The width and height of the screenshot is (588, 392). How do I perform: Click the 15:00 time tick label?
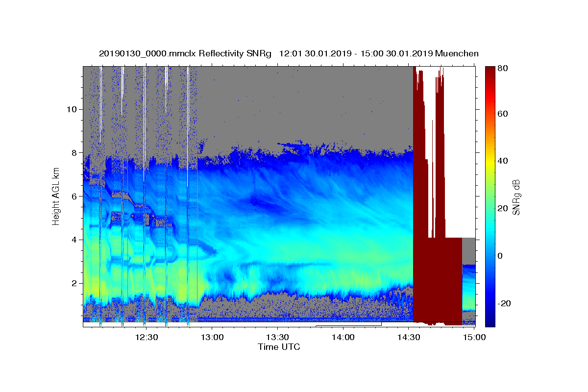(x=474, y=337)
